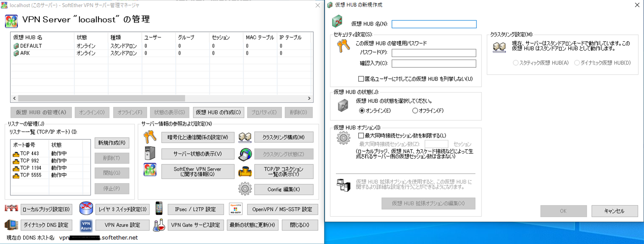Open the Config 編集(K) button
Viewport: 644px width, 244px height.
click(x=284, y=189)
